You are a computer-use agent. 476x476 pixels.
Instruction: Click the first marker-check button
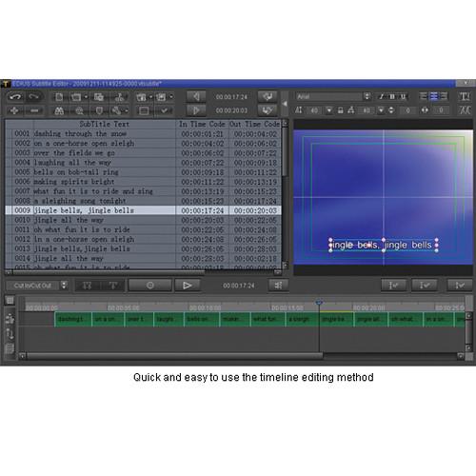pos(393,286)
